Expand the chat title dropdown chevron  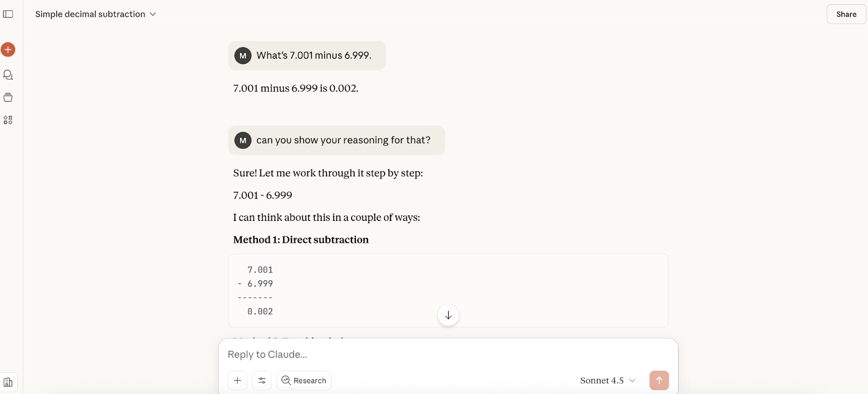153,14
